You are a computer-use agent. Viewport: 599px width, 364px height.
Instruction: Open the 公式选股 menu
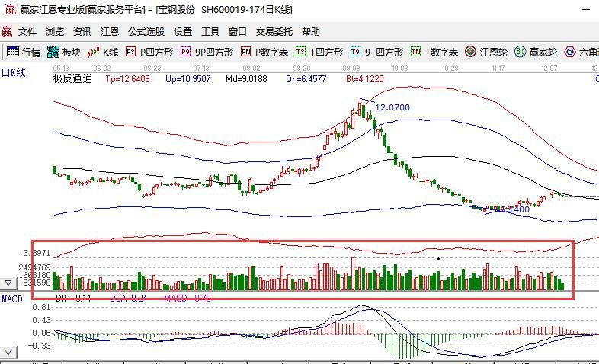point(146,32)
